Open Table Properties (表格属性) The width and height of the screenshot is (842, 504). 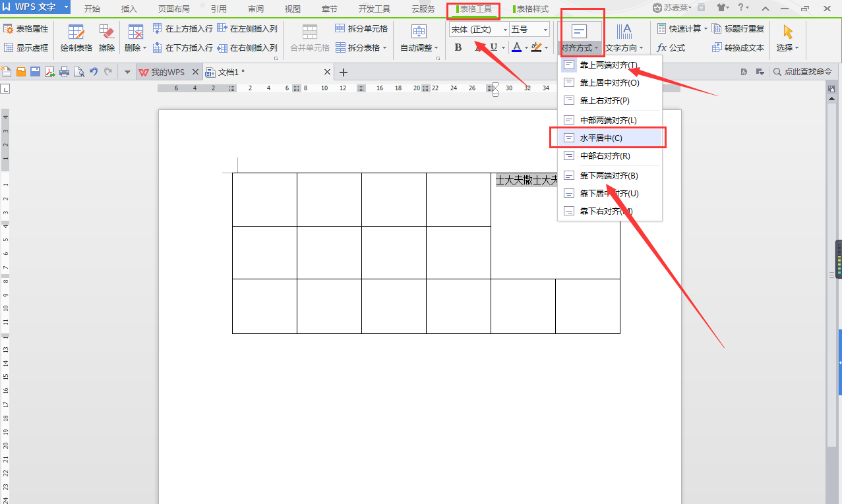(26, 29)
